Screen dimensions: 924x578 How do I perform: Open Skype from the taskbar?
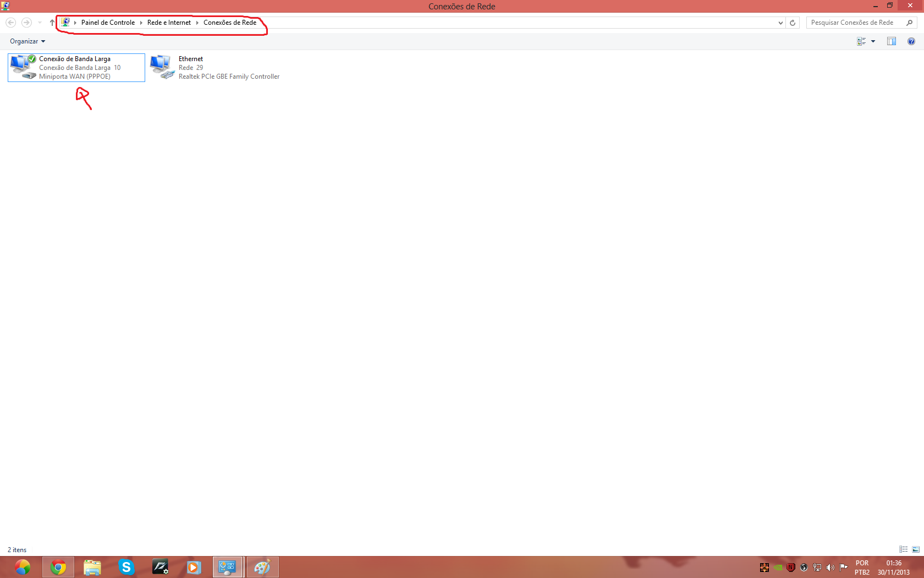coord(127,567)
